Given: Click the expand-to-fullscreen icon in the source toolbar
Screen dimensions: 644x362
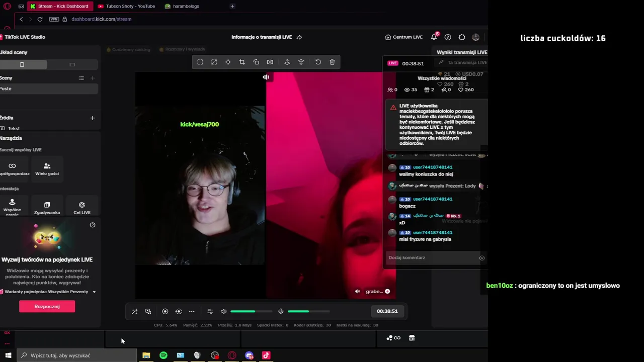Looking at the screenshot, I should pos(214,62).
